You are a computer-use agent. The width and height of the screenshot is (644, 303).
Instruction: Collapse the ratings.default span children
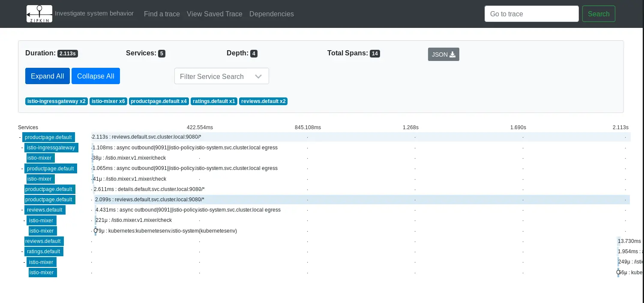22,251
